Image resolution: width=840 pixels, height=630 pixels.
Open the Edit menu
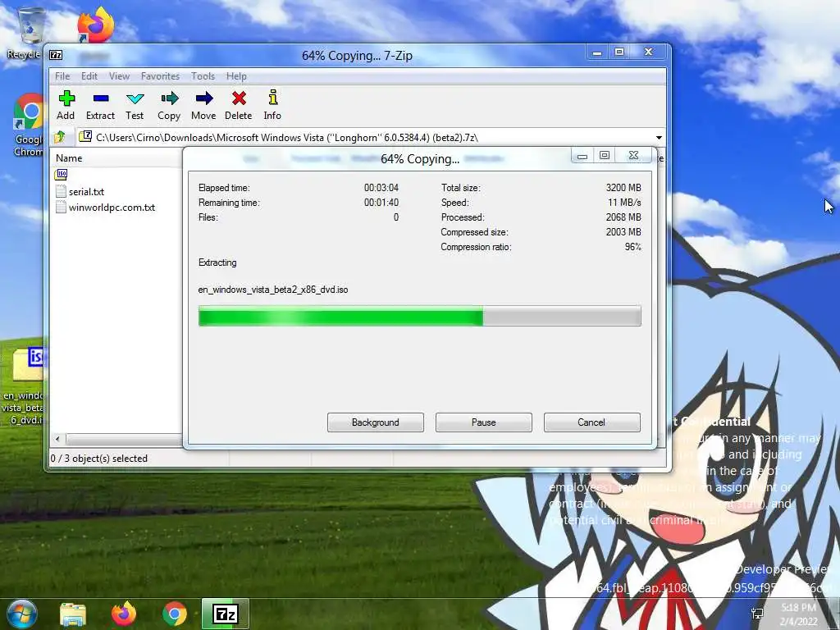click(x=89, y=76)
